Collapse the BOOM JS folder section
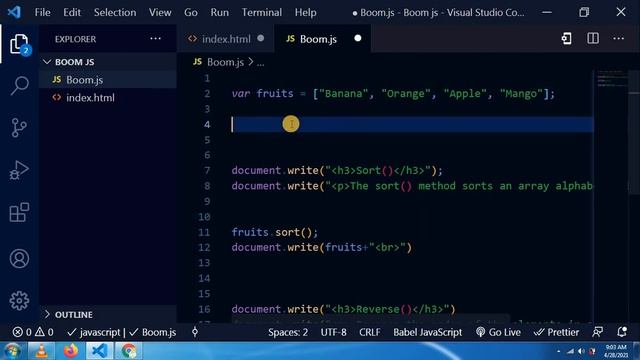 pos(108,62)
